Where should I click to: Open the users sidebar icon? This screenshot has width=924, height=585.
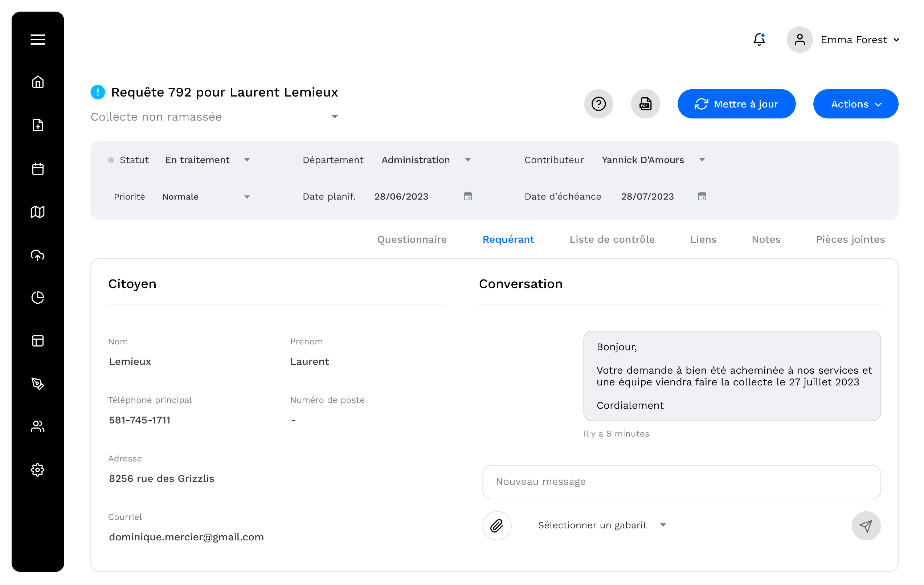[x=38, y=426]
